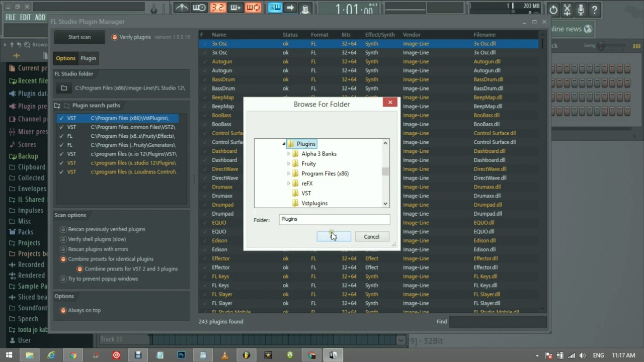Click the volume speaker icon in system tray
The width and height of the screenshot is (644, 362).
click(x=582, y=355)
